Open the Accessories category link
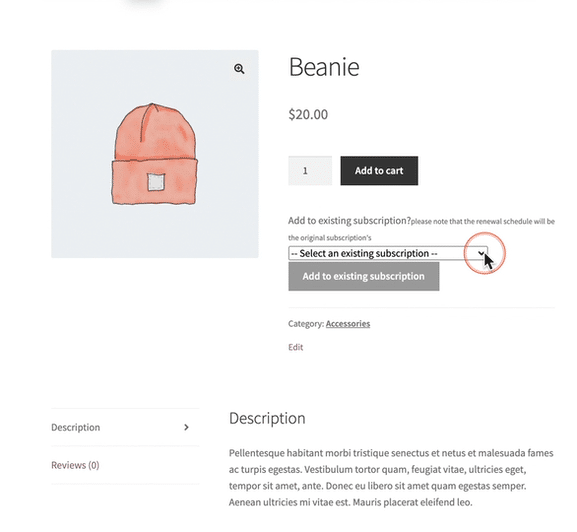577x532 pixels. [x=348, y=324]
